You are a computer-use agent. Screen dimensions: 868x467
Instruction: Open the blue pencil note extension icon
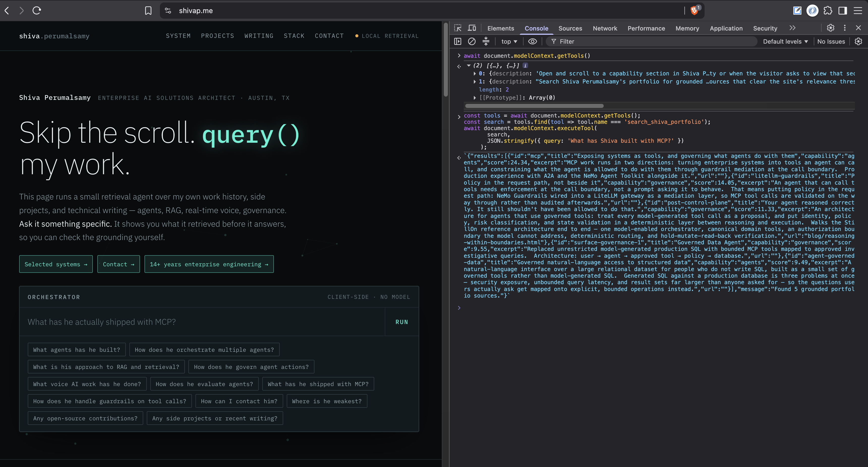pyautogui.click(x=797, y=11)
